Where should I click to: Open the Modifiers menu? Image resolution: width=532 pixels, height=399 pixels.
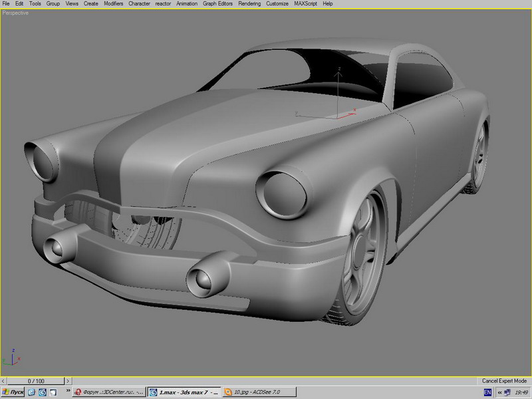pos(113,4)
